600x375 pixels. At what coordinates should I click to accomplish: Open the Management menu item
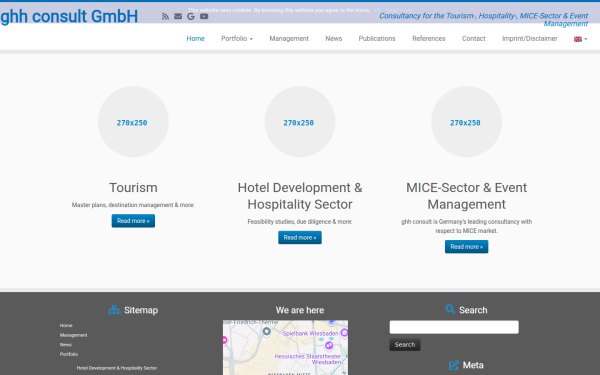tap(289, 39)
